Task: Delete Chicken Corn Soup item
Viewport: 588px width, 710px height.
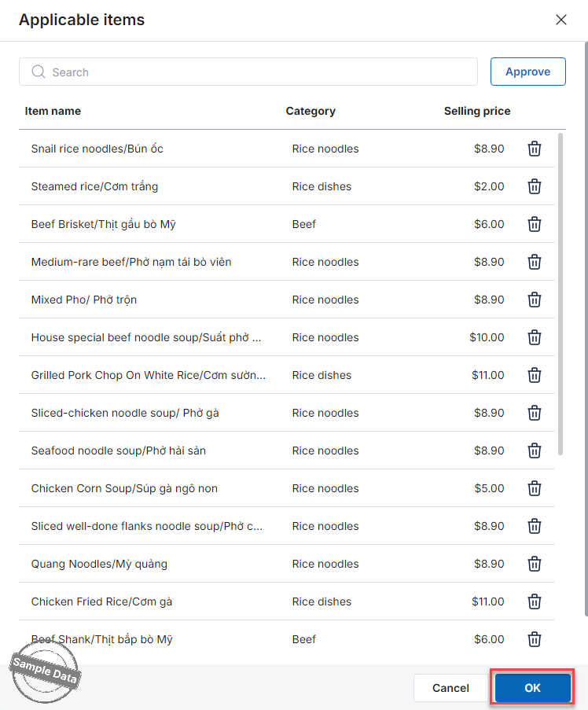Action: click(x=535, y=488)
